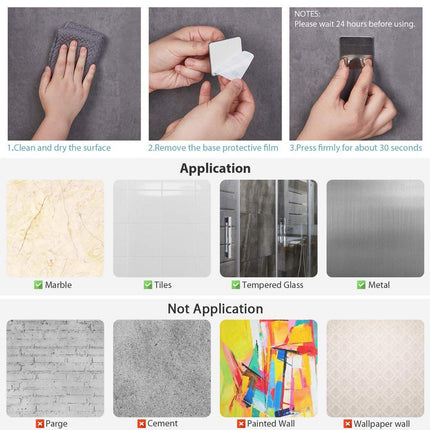
Task: Click the green checkmark beside Marble
Action: [x=38, y=285]
